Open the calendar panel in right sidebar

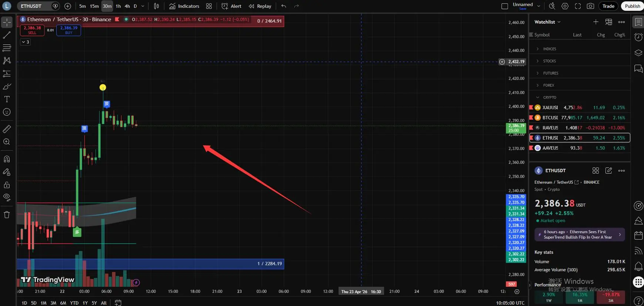coord(638,235)
